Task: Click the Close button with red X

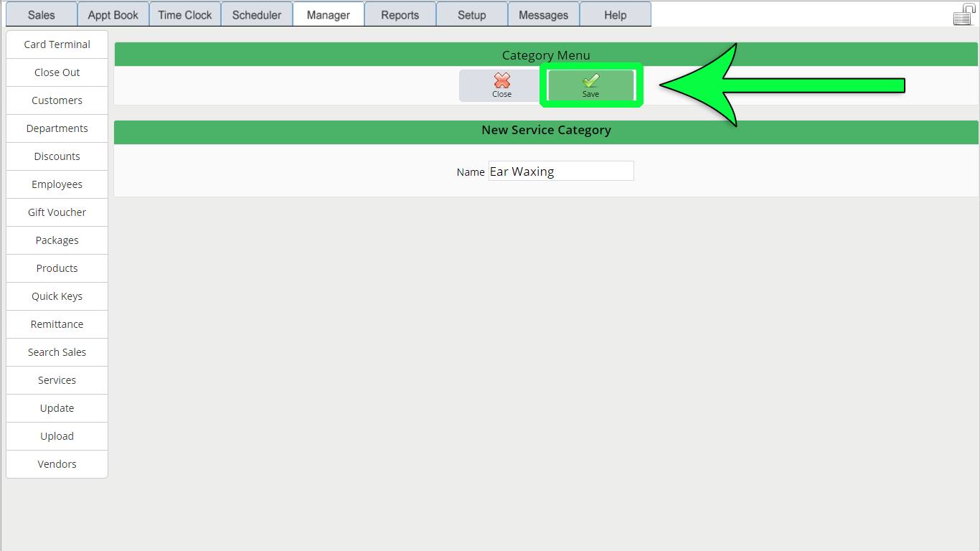Action: tap(502, 85)
